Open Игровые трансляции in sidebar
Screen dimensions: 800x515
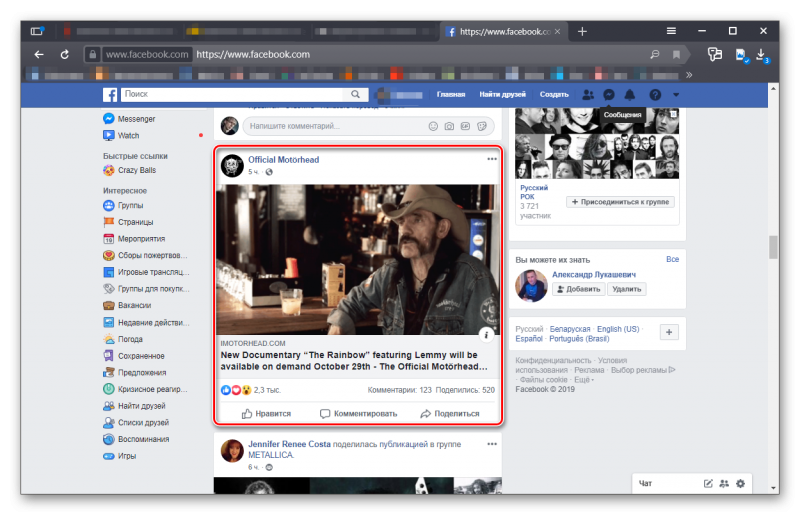146,272
